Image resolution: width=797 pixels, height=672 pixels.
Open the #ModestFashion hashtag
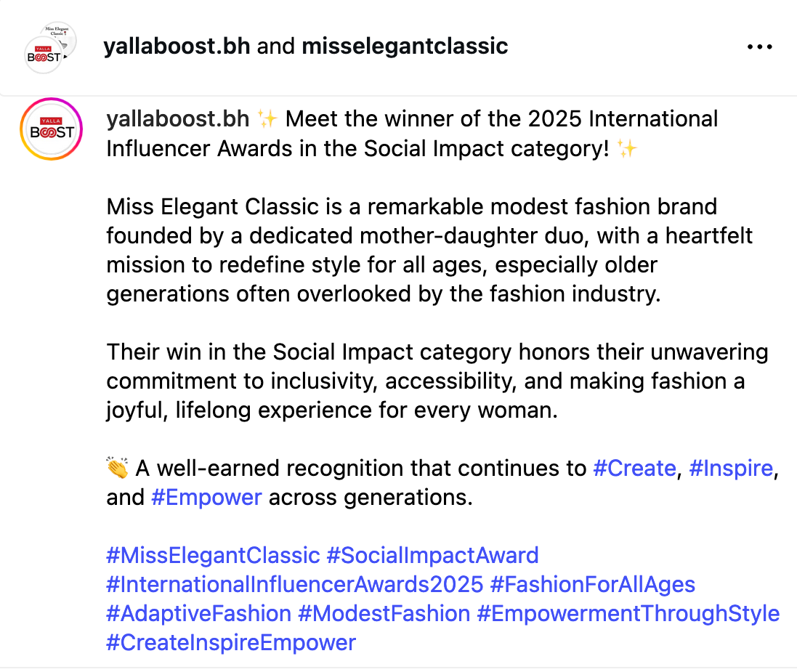(x=384, y=614)
